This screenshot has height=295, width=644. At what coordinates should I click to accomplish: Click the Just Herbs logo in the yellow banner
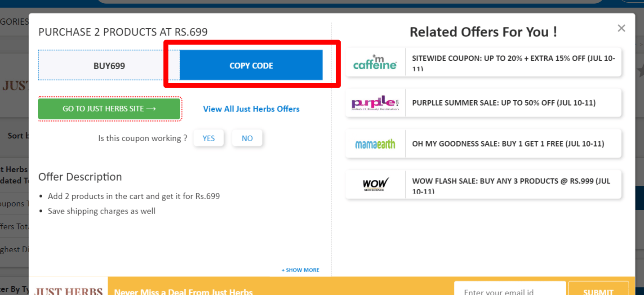[68, 290]
